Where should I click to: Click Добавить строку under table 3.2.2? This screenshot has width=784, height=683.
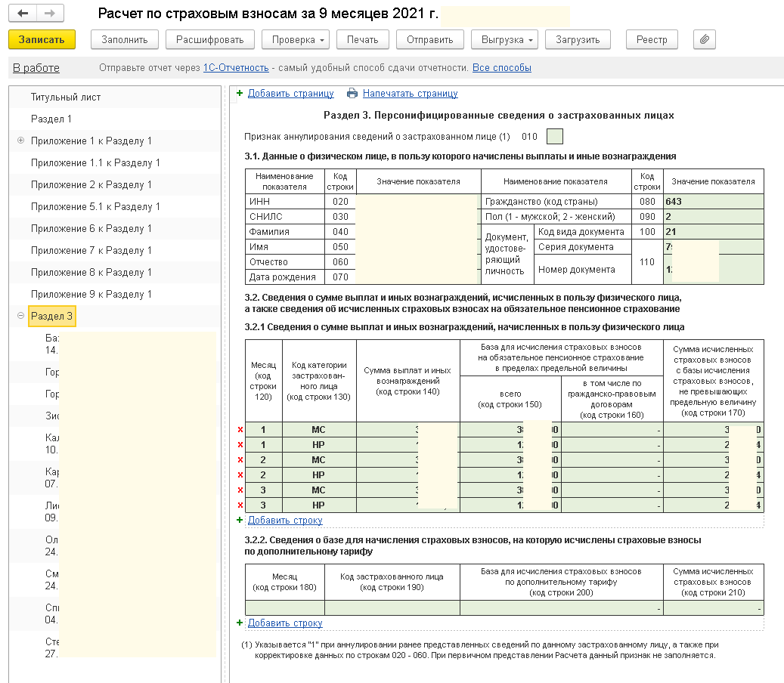coord(285,623)
